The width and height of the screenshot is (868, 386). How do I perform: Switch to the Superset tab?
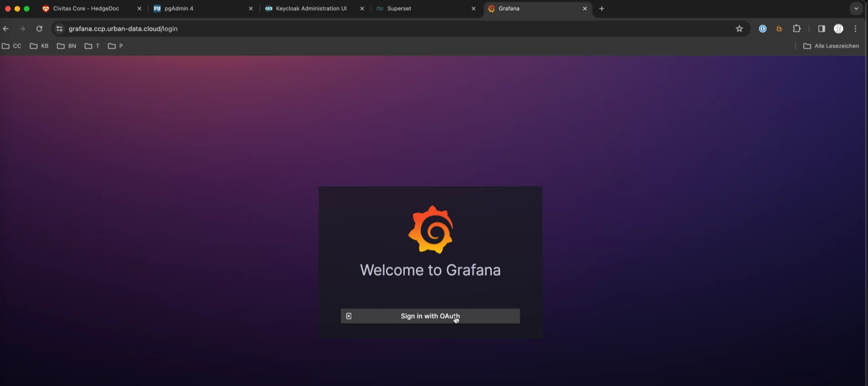coord(425,9)
